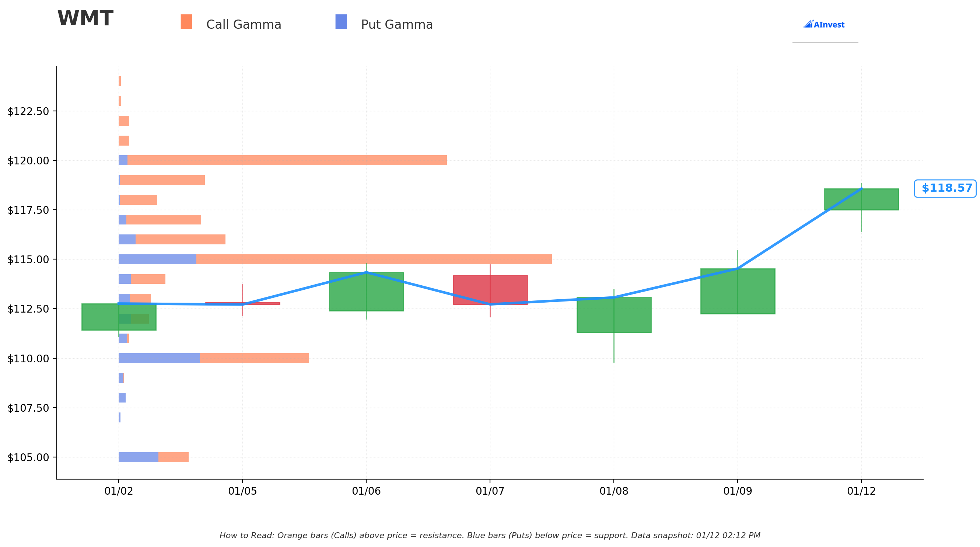This screenshot has height=547, width=980.
Task: Click the 01/05 date axis label
Action: 242,491
